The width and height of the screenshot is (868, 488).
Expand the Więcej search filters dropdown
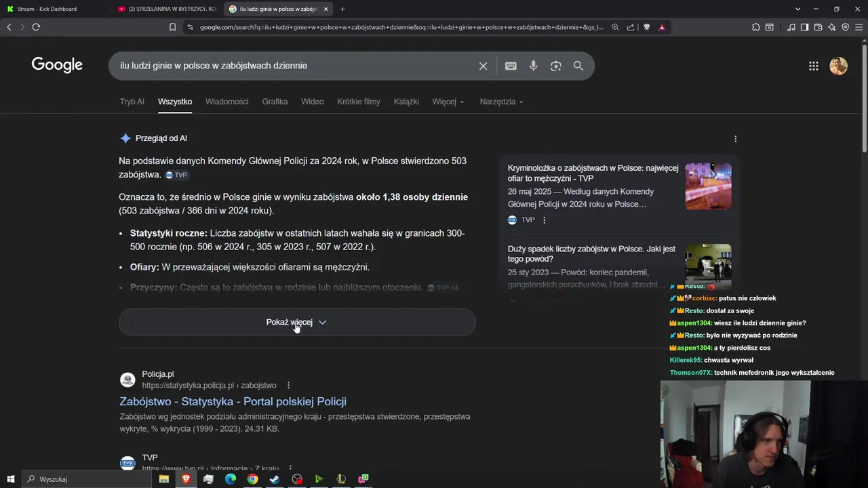448,102
